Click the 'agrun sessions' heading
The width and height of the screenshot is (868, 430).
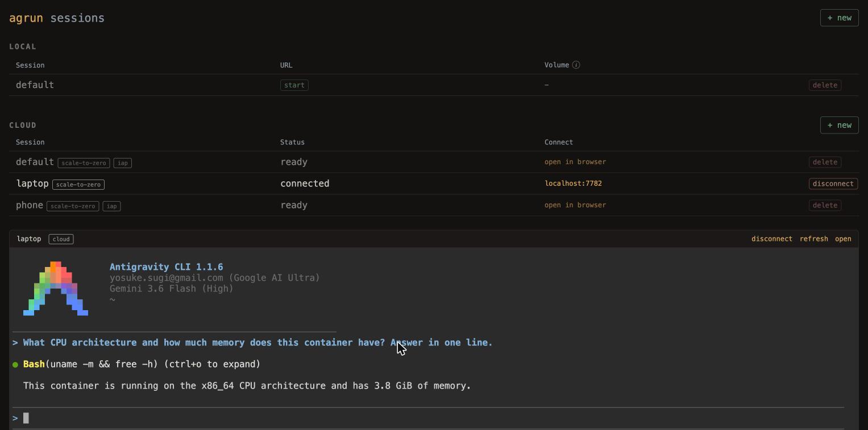(x=57, y=18)
